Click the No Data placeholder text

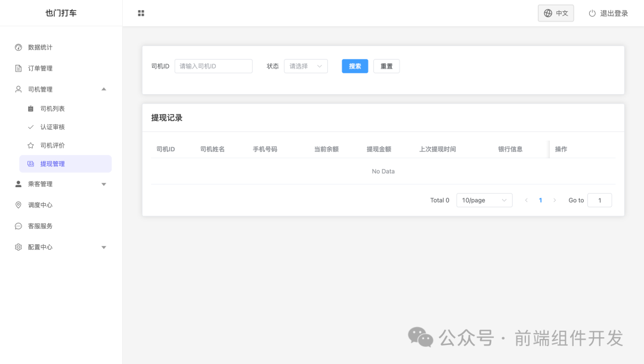pyautogui.click(x=383, y=171)
